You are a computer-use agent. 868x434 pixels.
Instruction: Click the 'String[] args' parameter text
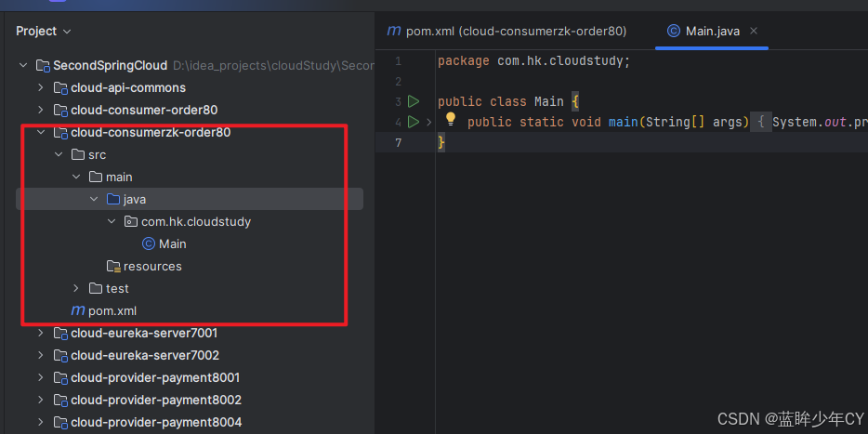tap(693, 122)
